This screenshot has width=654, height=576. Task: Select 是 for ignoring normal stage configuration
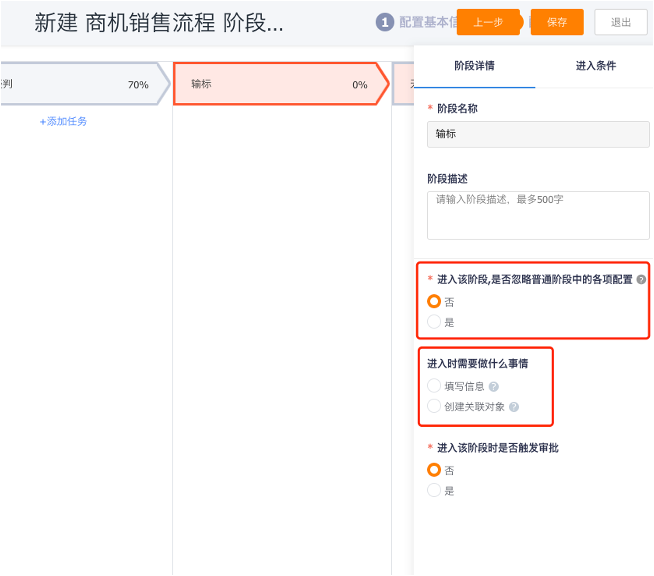(434, 322)
